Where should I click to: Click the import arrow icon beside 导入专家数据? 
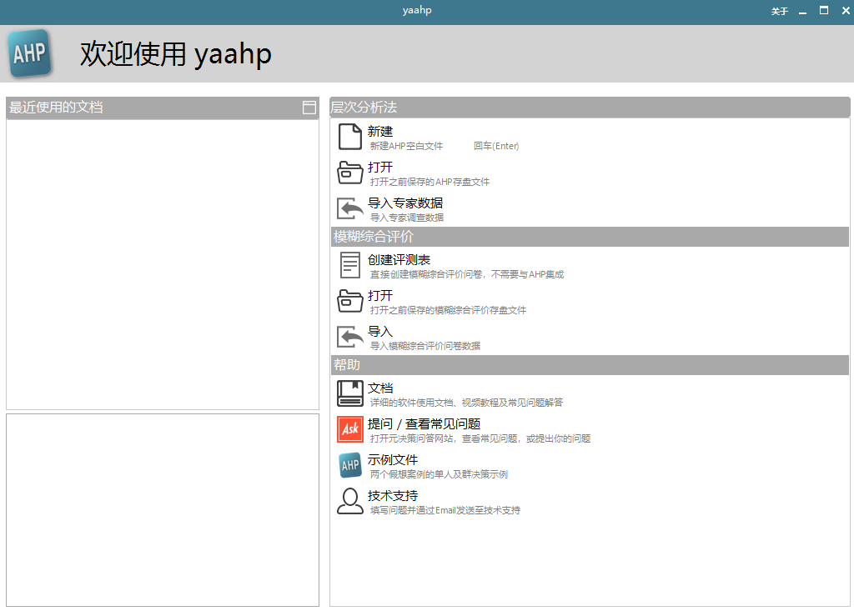349,208
